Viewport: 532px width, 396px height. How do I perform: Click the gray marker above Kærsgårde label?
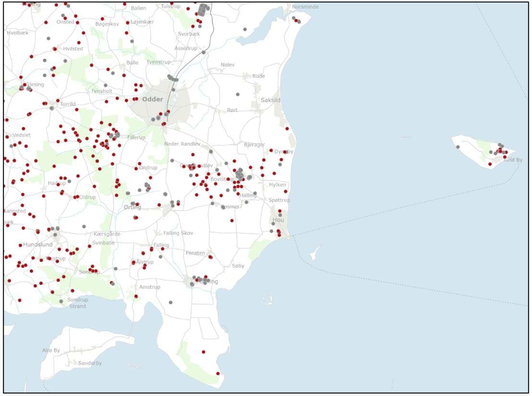84,226
